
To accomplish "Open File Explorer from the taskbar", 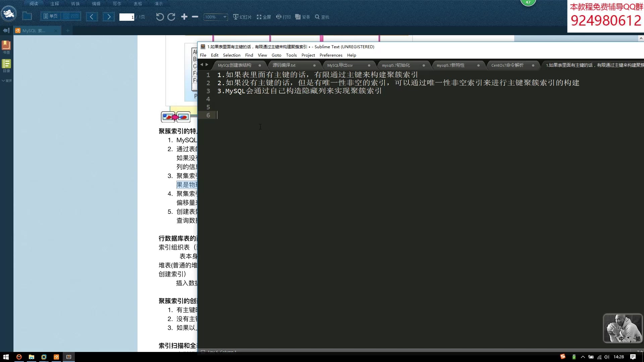I will coord(31,357).
